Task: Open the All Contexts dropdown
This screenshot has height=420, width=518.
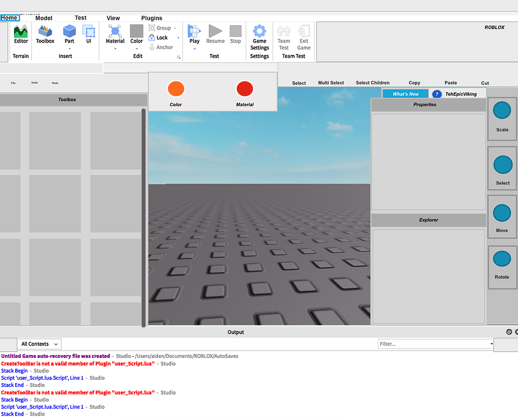Action: [x=39, y=344]
